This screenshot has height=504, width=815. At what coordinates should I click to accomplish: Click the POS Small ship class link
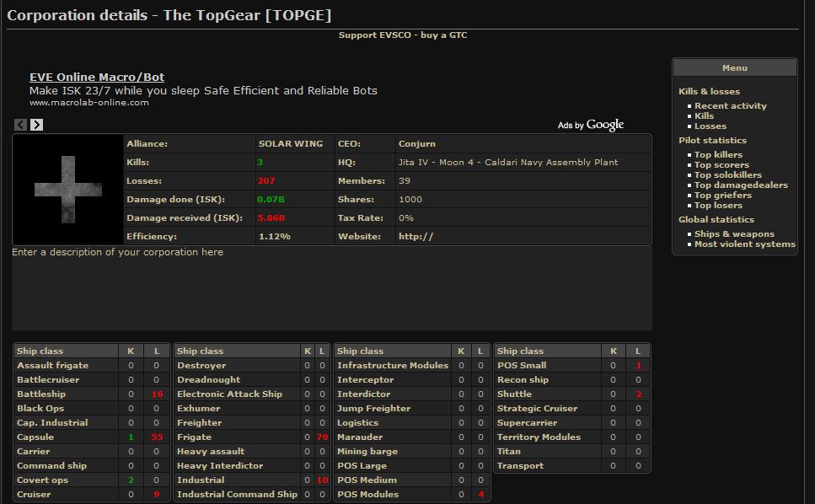click(522, 365)
